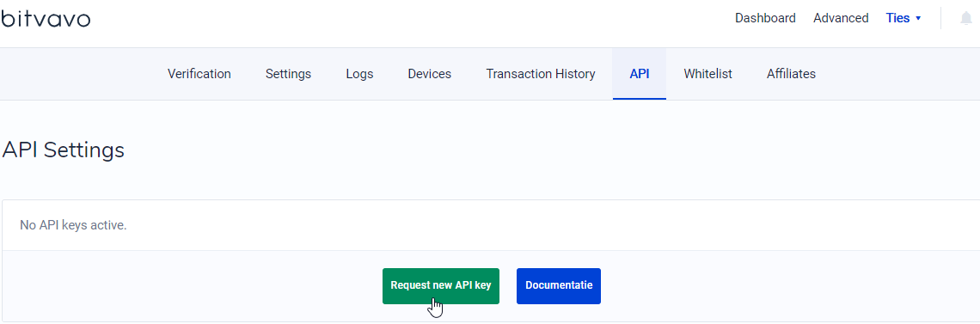The image size is (980, 324).
Task: Open the Documentatie button
Action: pos(559,286)
